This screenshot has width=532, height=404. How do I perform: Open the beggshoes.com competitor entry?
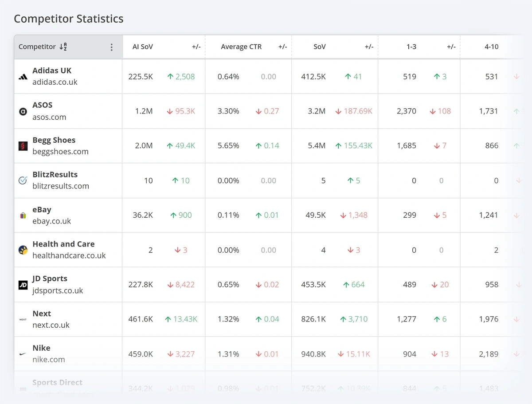pos(60,152)
